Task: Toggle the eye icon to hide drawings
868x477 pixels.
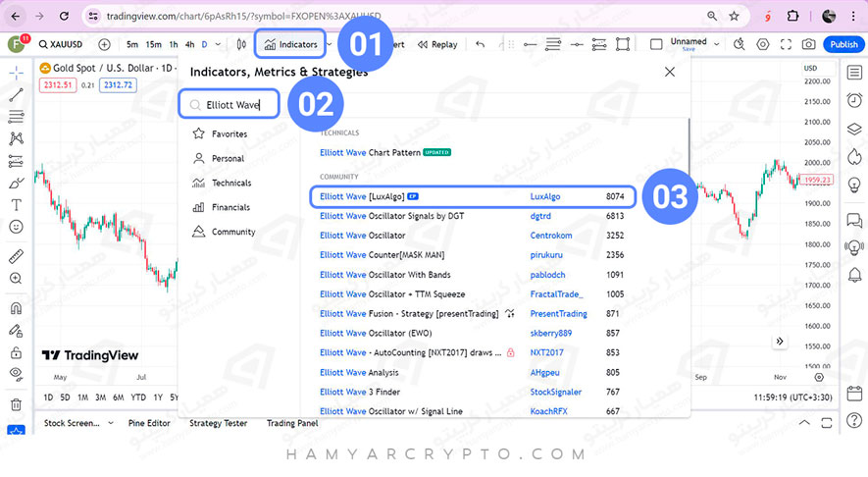Action: pyautogui.click(x=16, y=374)
